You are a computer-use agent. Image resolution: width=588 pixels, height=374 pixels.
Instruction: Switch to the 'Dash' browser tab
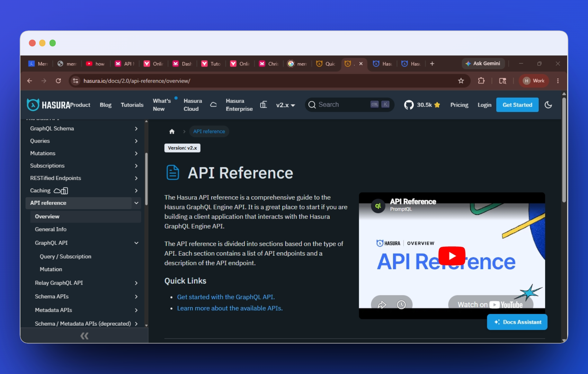[182, 64]
